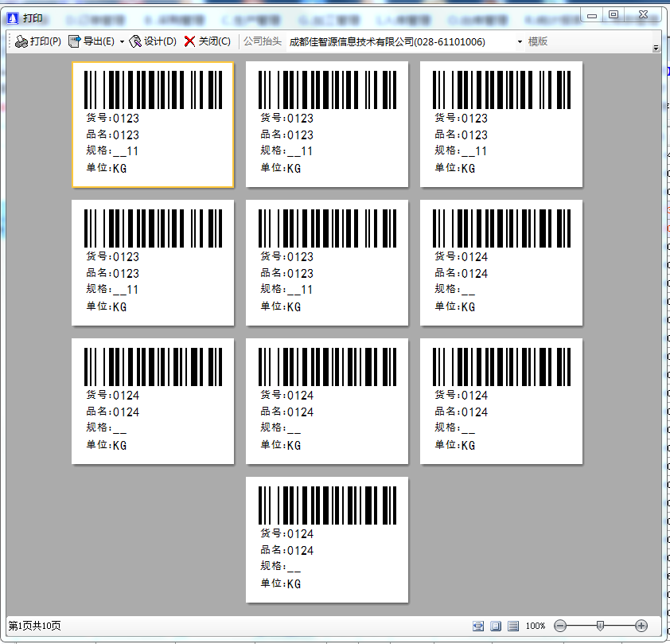670x644 pixels.
Task: Switch to single page view icon
Action: [x=495, y=626]
